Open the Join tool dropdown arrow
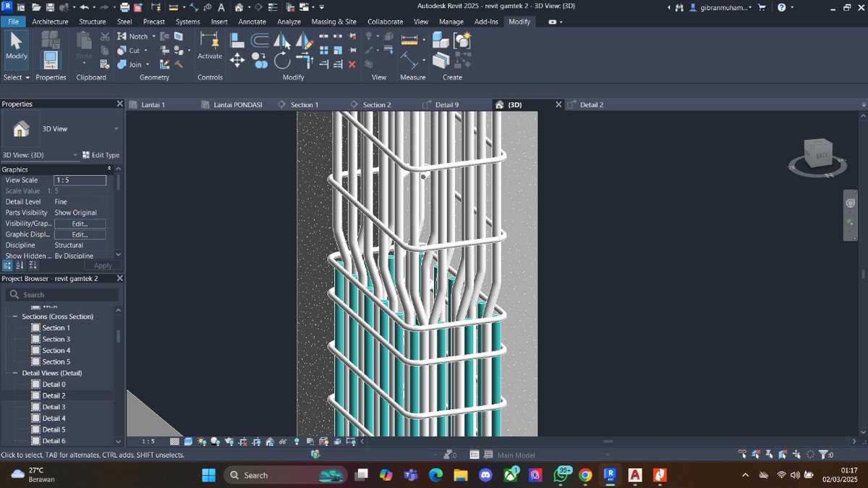Image resolution: width=868 pixels, height=488 pixels. (x=148, y=64)
